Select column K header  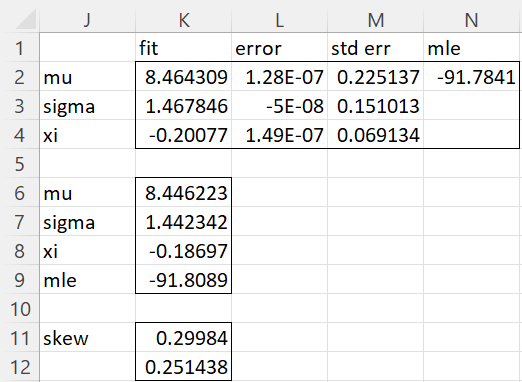click(x=184, y=20)
